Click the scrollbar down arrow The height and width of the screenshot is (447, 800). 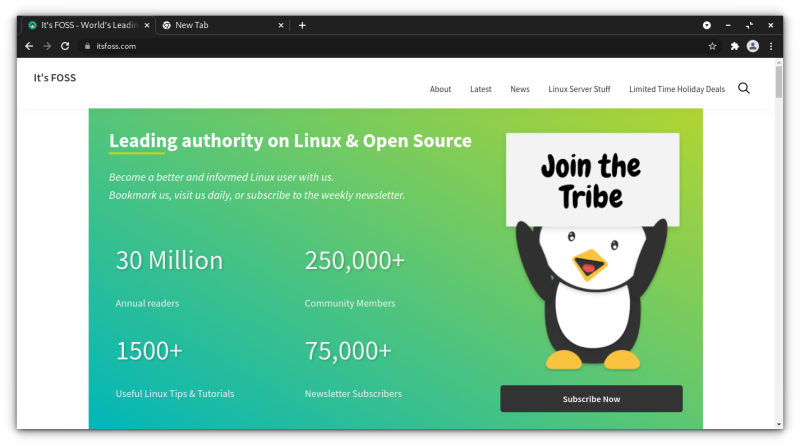pos(779,424)
